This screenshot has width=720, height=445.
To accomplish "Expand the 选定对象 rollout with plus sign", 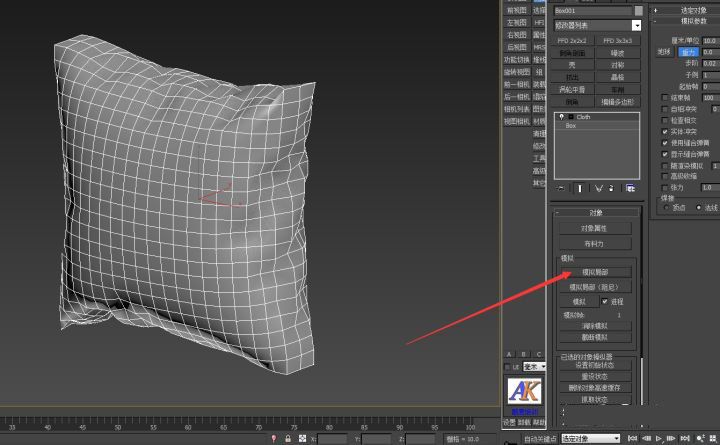I will [686, 10].
